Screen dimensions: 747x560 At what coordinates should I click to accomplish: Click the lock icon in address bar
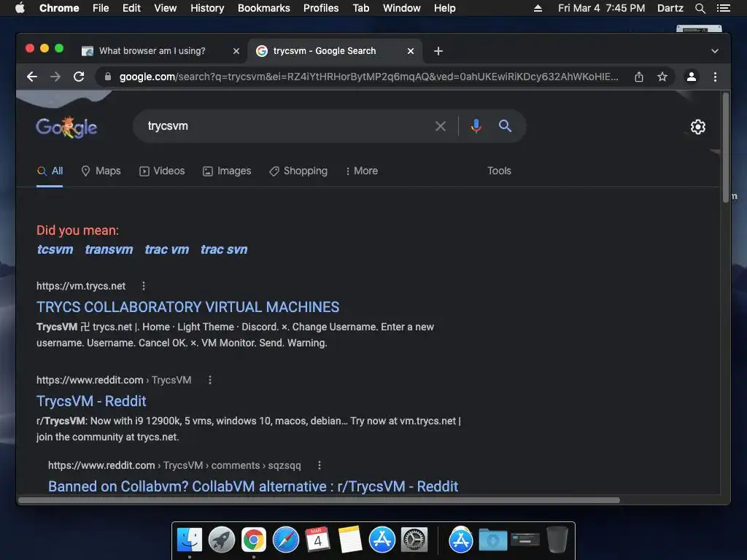click(x=108, y=77)
